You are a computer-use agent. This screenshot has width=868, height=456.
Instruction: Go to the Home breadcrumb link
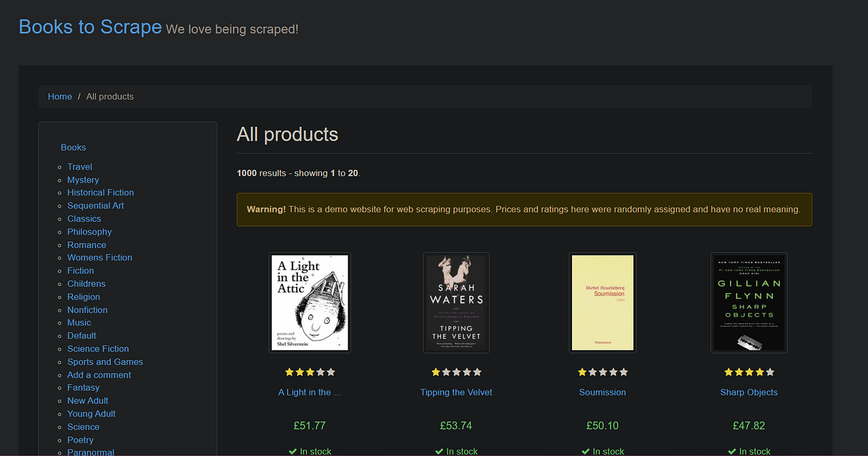click(60, 96)
